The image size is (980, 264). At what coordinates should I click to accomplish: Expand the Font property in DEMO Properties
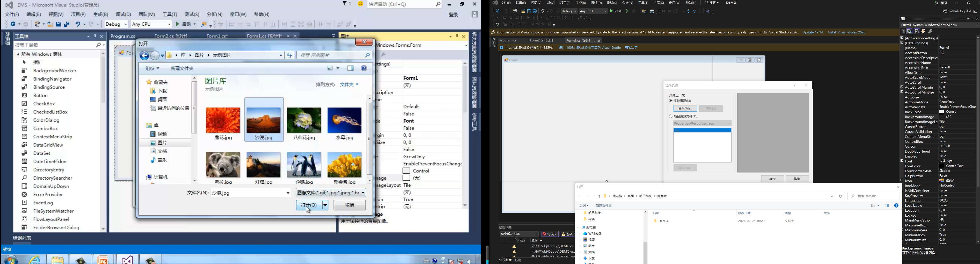pos(902,161)
